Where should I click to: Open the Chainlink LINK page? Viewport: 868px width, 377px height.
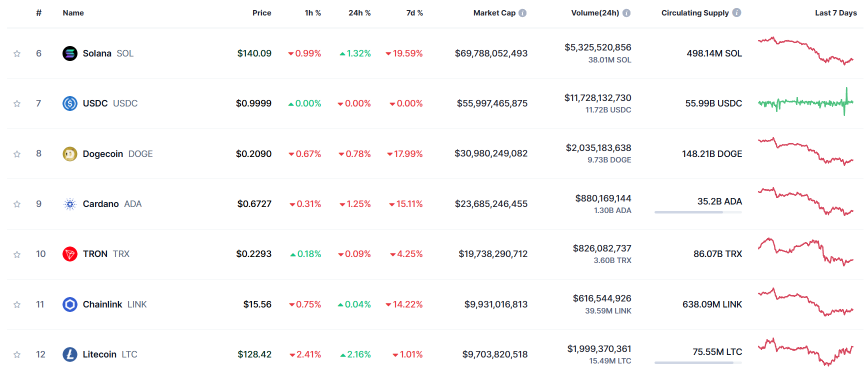(114, 304)
